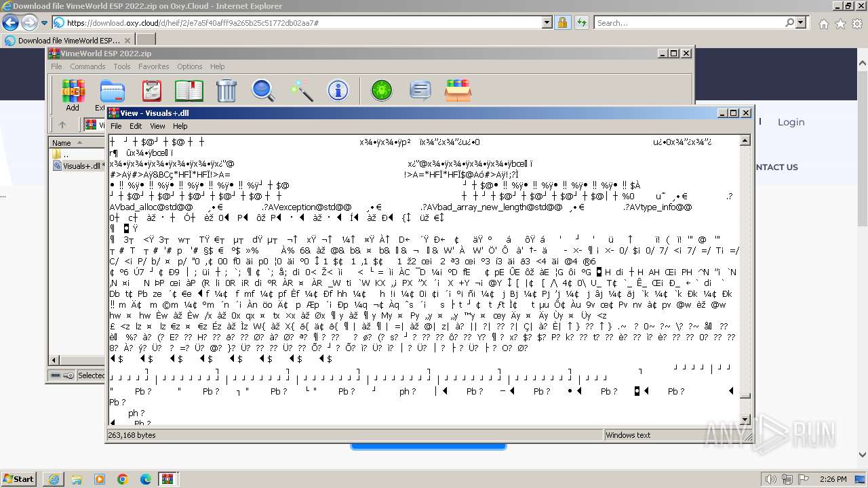Open Help menu in WinRAR window
868x488 pixels.
coord(217,66)
